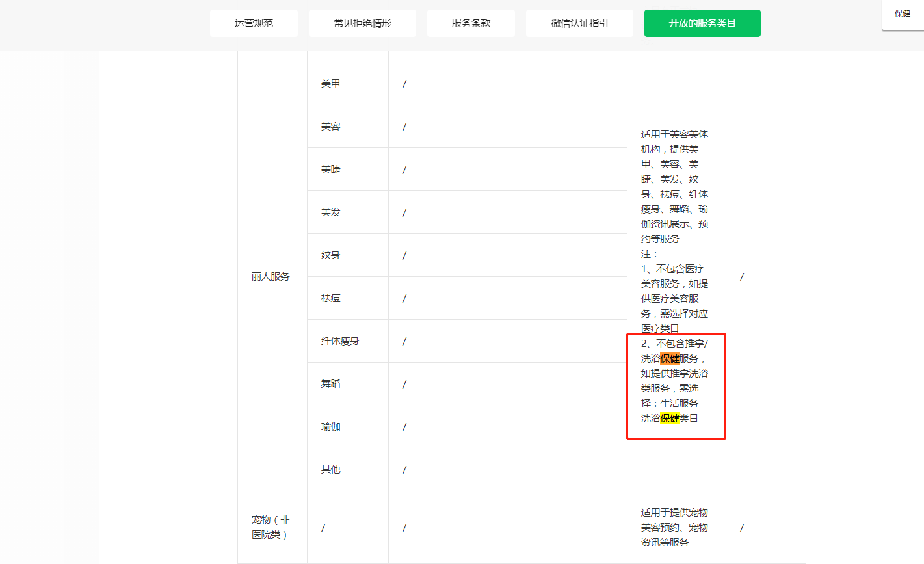
Task: Select the 美发 subcategory cell
Action: [x=348, y=212]
